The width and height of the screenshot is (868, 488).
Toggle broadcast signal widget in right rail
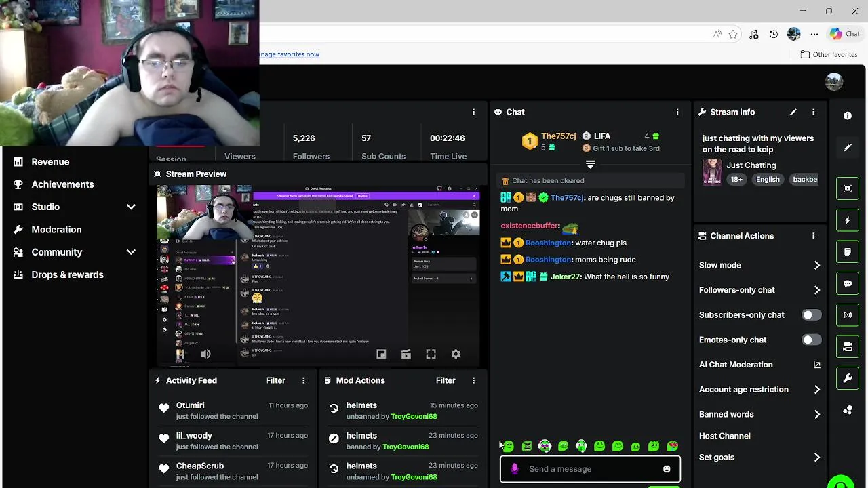pyautogui.click(x=847, y=315)
